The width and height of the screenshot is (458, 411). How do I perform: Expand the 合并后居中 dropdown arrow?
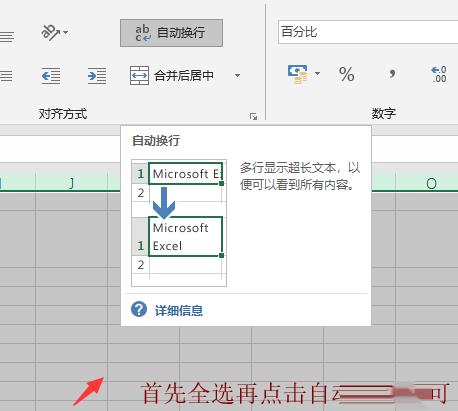click(237, 75)
